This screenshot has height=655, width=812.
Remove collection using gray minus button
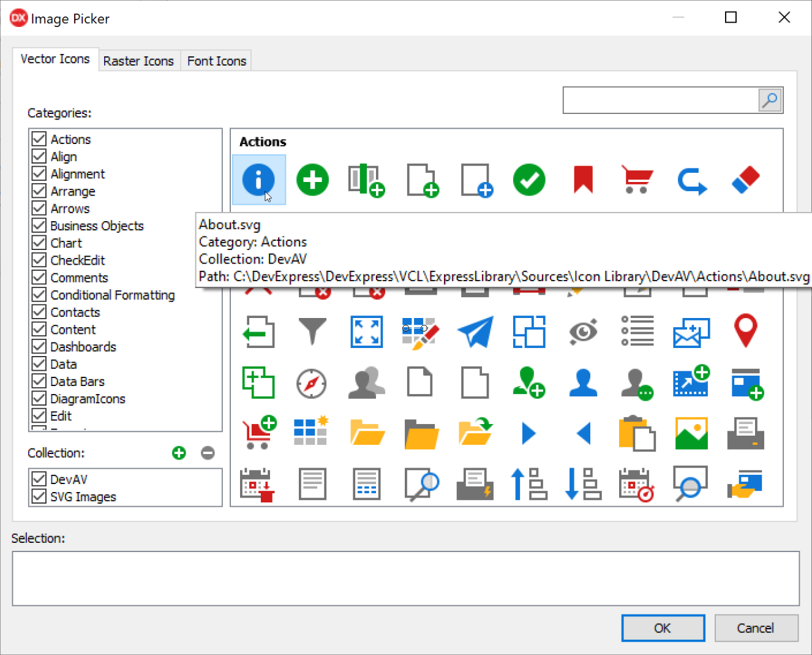click(208, 453)
